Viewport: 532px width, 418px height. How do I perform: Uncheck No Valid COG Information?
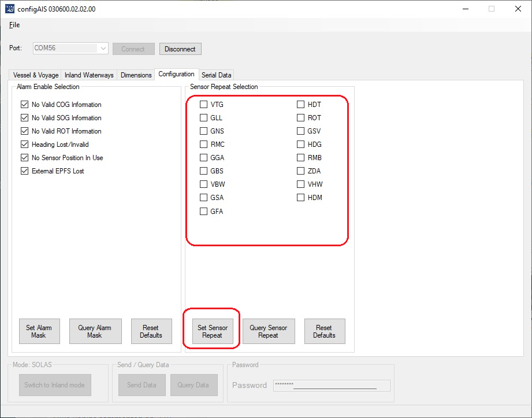(x=24, y=105)
